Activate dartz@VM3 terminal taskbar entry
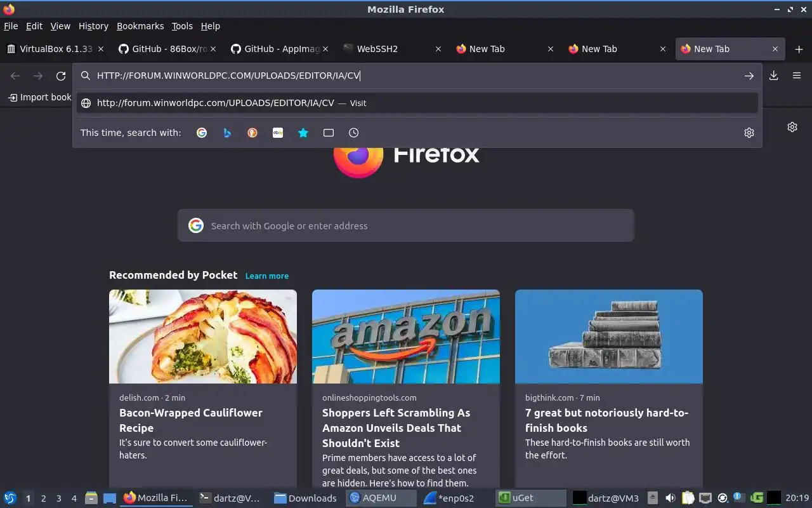The width and height of the screenshot is (812, 508). (607, 498)
